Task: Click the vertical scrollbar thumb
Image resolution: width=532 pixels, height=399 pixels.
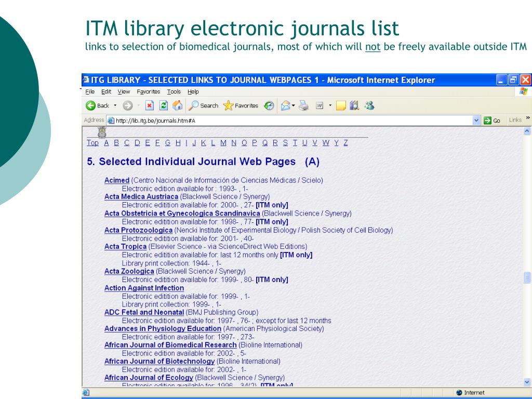Action: (527, 277)
